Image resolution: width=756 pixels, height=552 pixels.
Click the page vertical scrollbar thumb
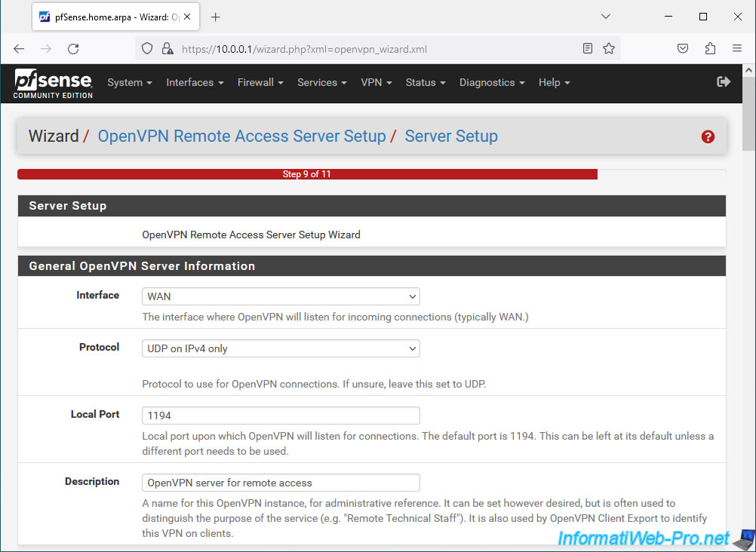click(x=748, y=115)
